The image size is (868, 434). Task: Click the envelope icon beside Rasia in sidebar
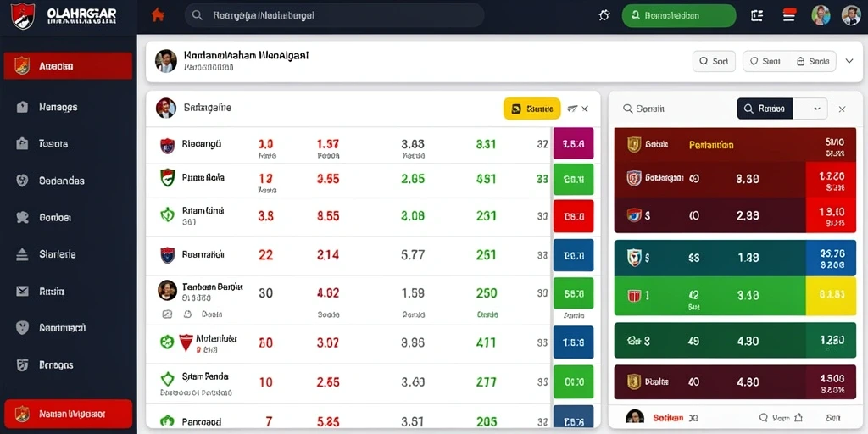pos(22,292)
